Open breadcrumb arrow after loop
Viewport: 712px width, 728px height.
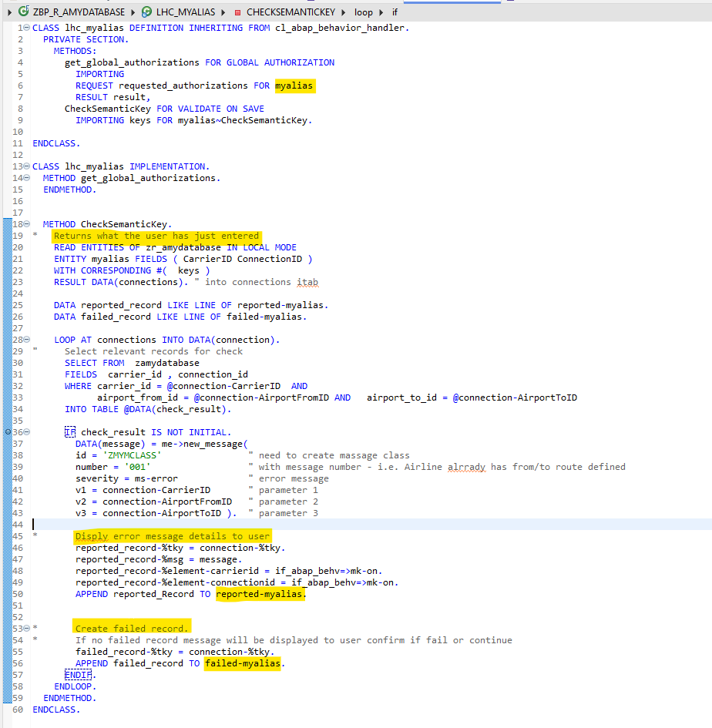pos(381,12)
